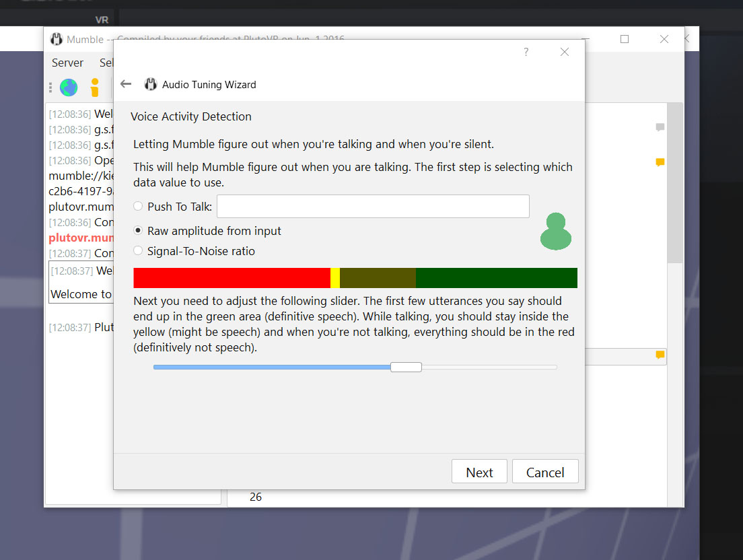This screenshot has width=743, height=560.
Task: Click Next to continue the wizard
Action: coord(479,471)
